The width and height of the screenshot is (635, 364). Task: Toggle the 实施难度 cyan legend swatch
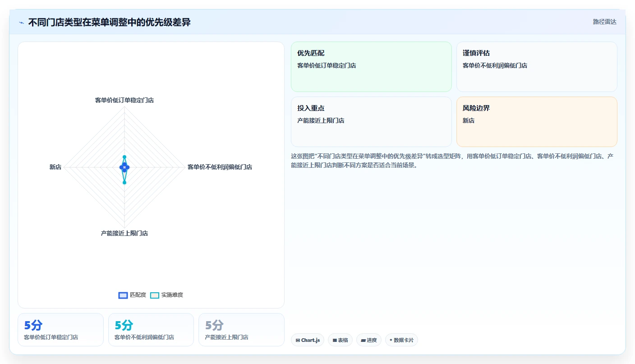155,295
